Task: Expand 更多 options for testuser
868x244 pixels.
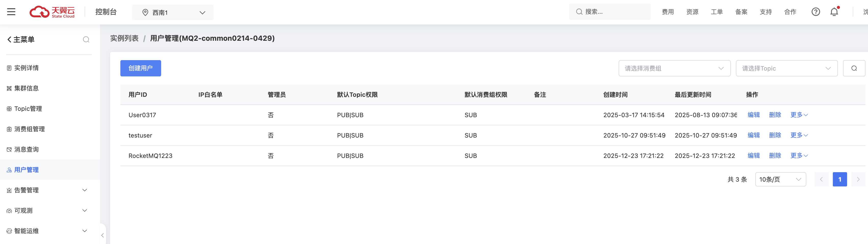Action: click(799, 135)
